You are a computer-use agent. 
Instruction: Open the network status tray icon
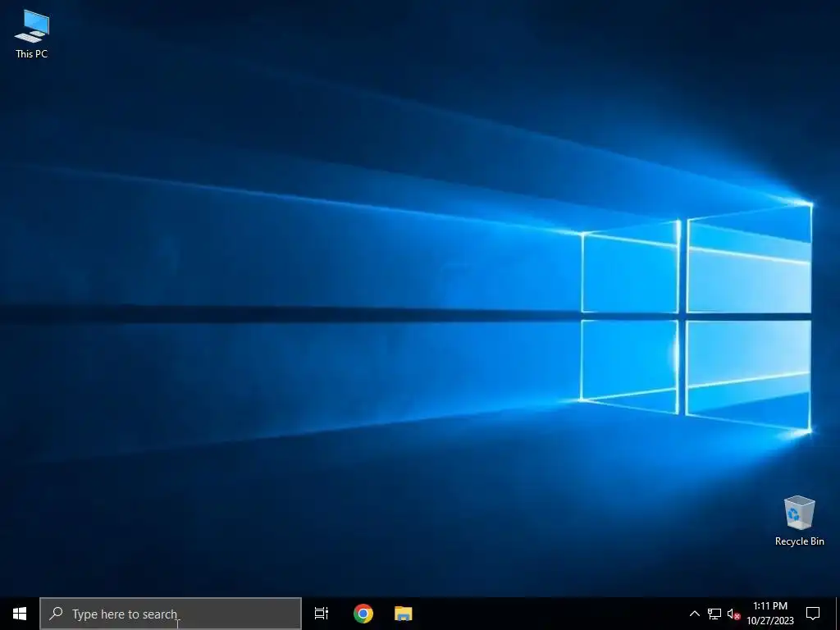[x=714, y=614]
